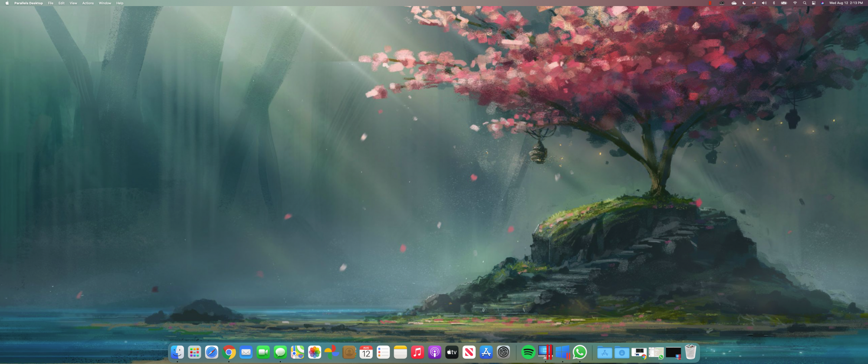Open the Window menu

(105, 3)
